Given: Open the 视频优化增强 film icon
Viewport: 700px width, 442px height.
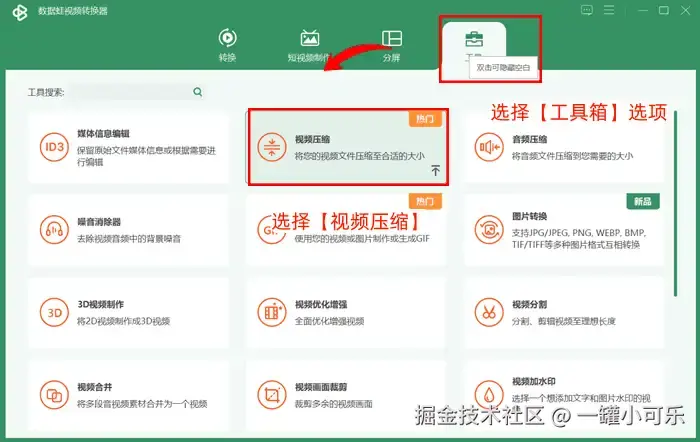Looking at the screenshot, I should coord(272,313).
